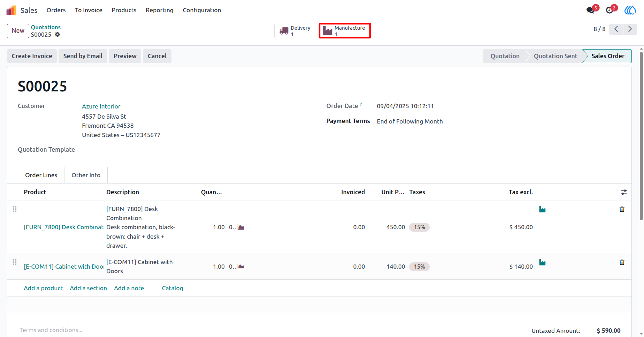The width and height of the screenshot is (644, 337).
Task: Select the Quotation Sent status stage
Action: click(555, 56)
